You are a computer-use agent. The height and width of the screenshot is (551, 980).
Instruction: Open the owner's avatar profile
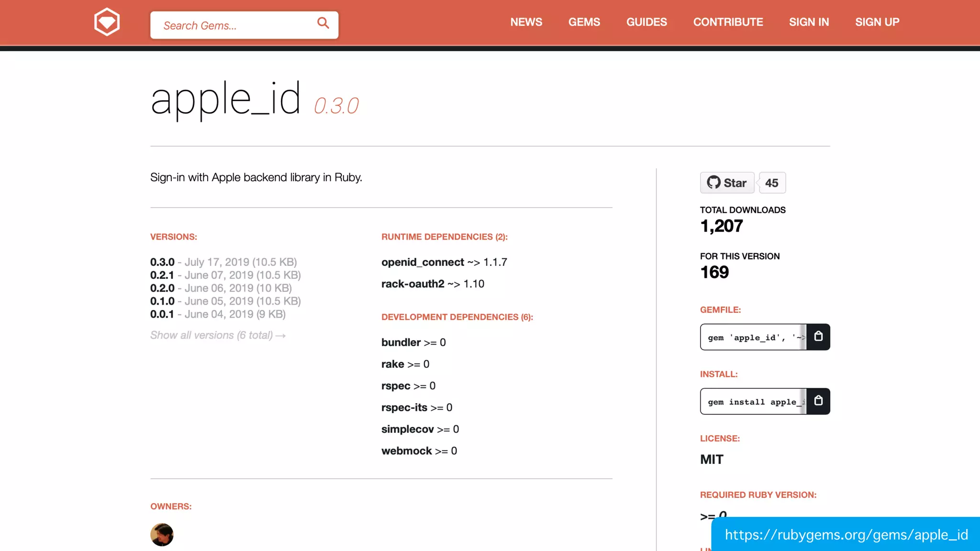162,534
